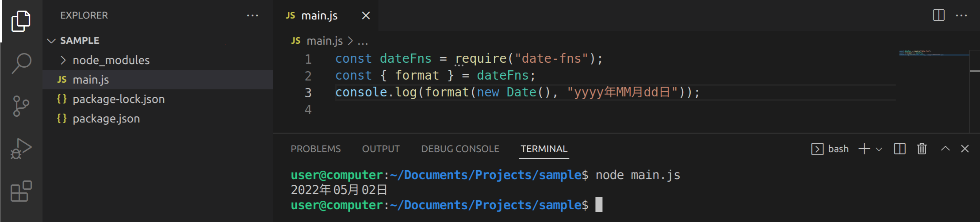The image size is (980, 222).
Task: Collapse the SAMPLE folder section
Action: 52,41
